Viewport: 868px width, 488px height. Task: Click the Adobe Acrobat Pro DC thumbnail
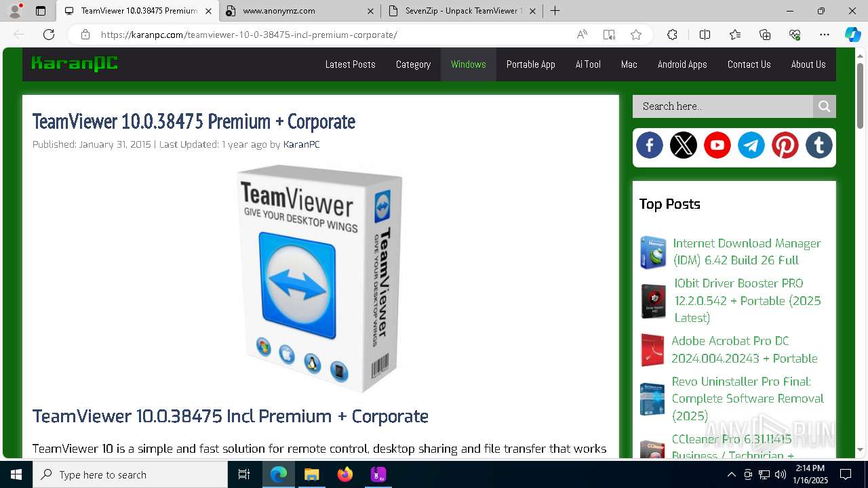(652, 350)
